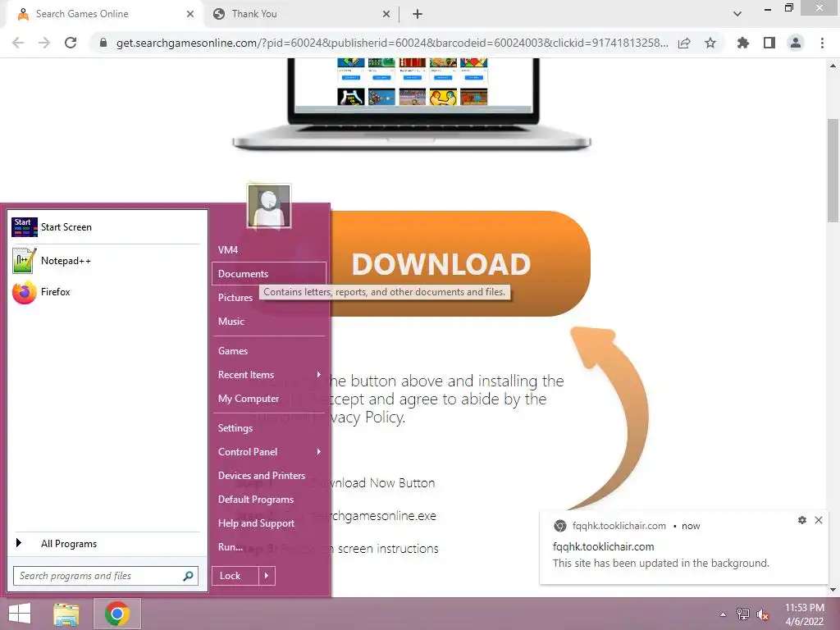Open the Chrome profile avatar menu
Viewport: 840px width, 630px height.
pos(796,43)
